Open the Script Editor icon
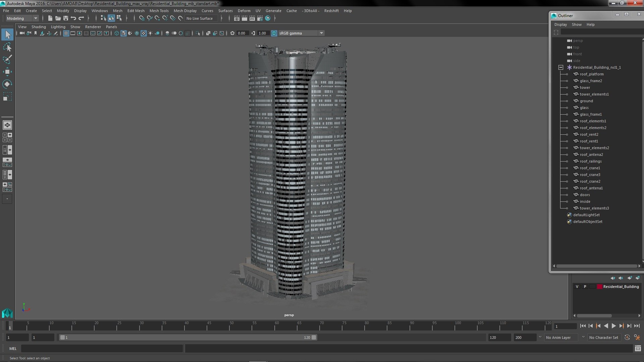This screenshot has height=362, width=644. coord(638,349)
